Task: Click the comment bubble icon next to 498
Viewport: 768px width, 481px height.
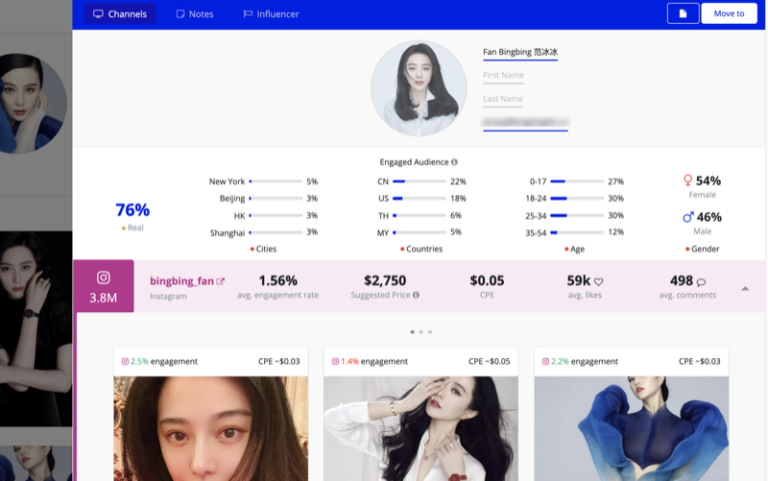Action: click(701, 282)
